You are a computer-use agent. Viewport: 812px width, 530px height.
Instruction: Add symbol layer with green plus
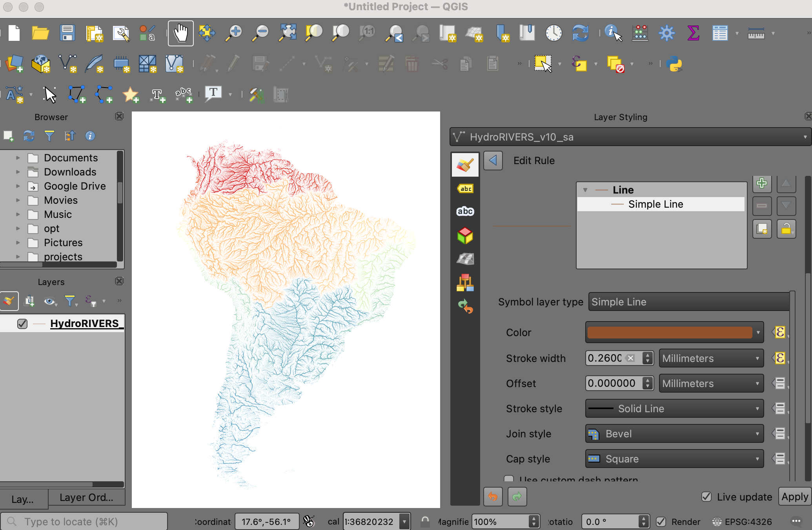(762, 183)
